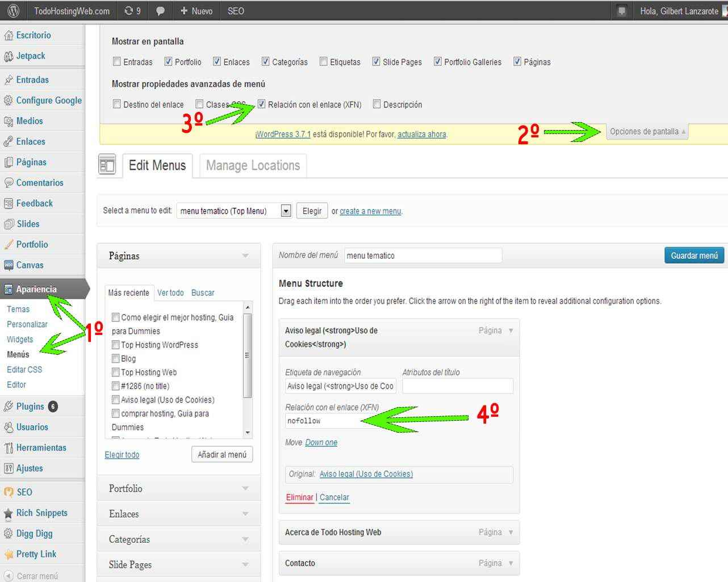The width and height of the screenshot is (728, 582).
Task: Expand the Enlaces metabox
Action: (x=179, y=514)
